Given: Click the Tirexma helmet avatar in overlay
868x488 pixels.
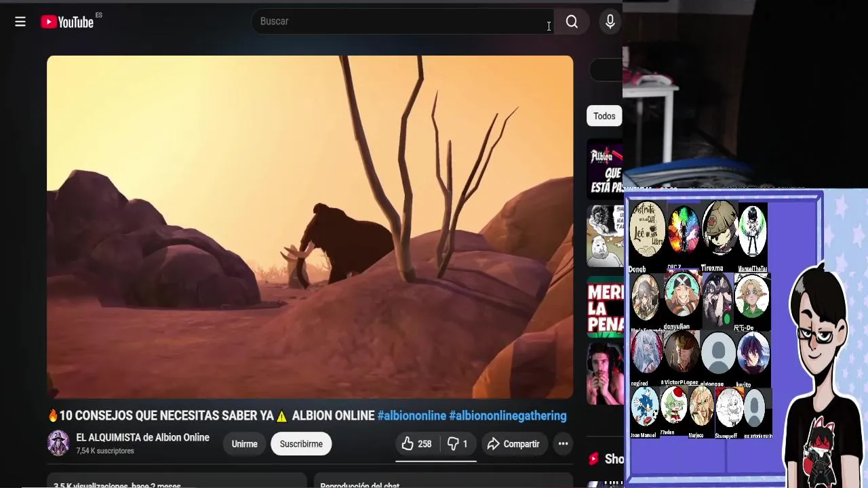Looking at the screenshot, I should pyautogui.click(x=719, y=228).
